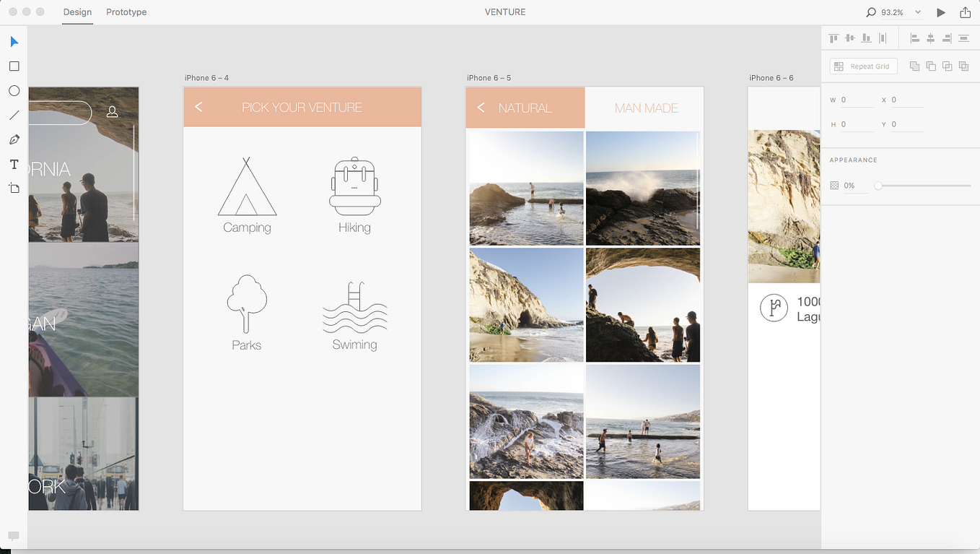980x554 pixels.
Task: Select the Rectangle tool
Action: click(14, 66)
